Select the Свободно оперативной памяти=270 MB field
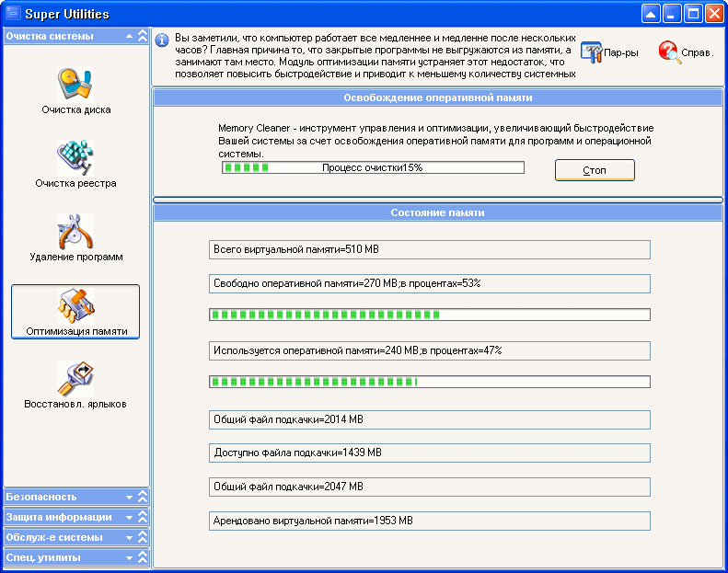Screen dimensions: 728x573 tap(430, 283)
